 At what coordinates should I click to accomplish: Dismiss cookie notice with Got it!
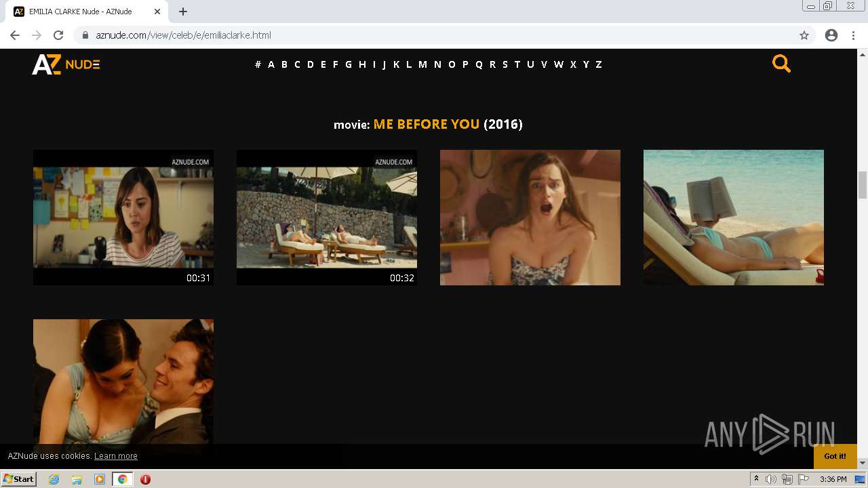(x=835, y=456)
